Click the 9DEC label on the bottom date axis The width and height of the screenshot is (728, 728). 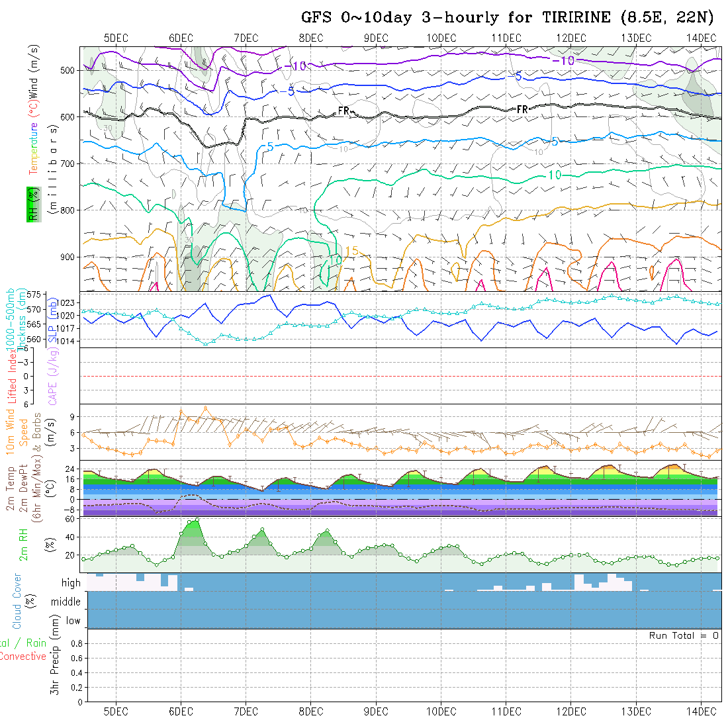click(376, 711)
